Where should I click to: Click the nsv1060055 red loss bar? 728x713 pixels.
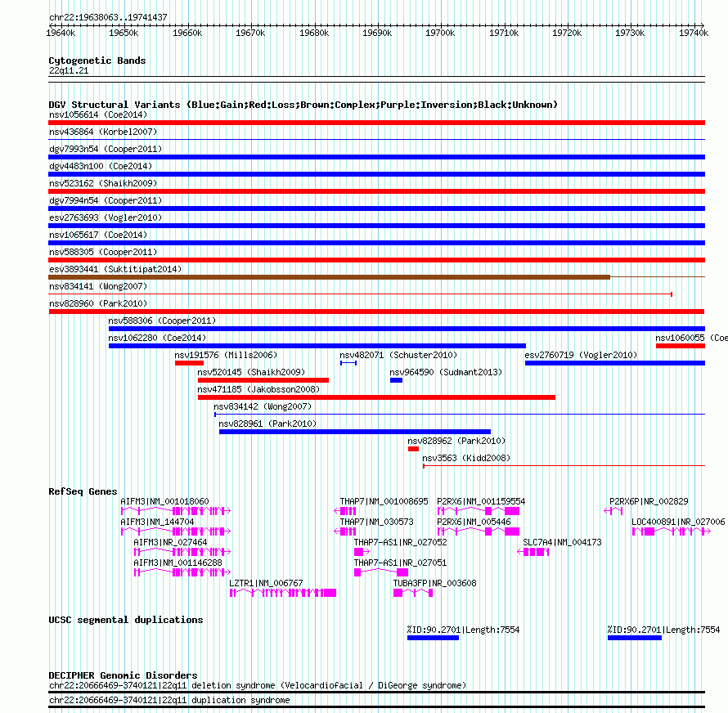681,346
